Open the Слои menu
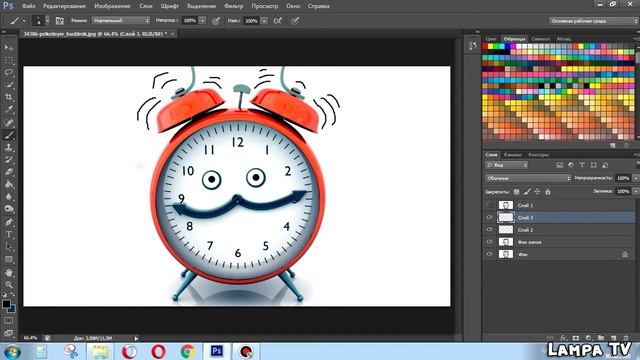Viewport: 640px width, 360px height. point(146,6)
